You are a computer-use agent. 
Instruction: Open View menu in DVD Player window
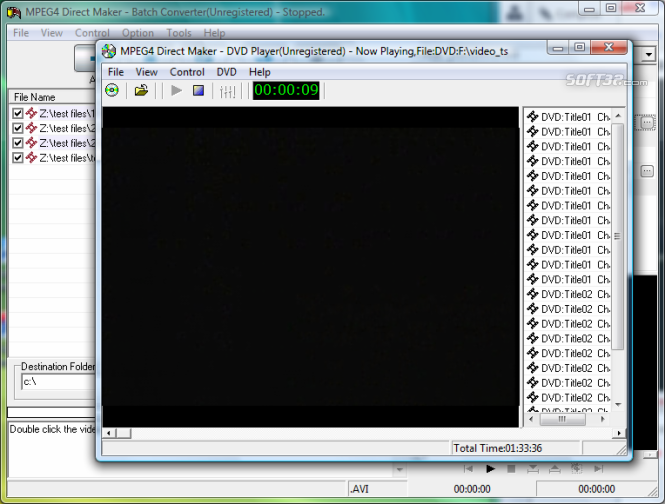pyautogui.click(x=147, y=72)
